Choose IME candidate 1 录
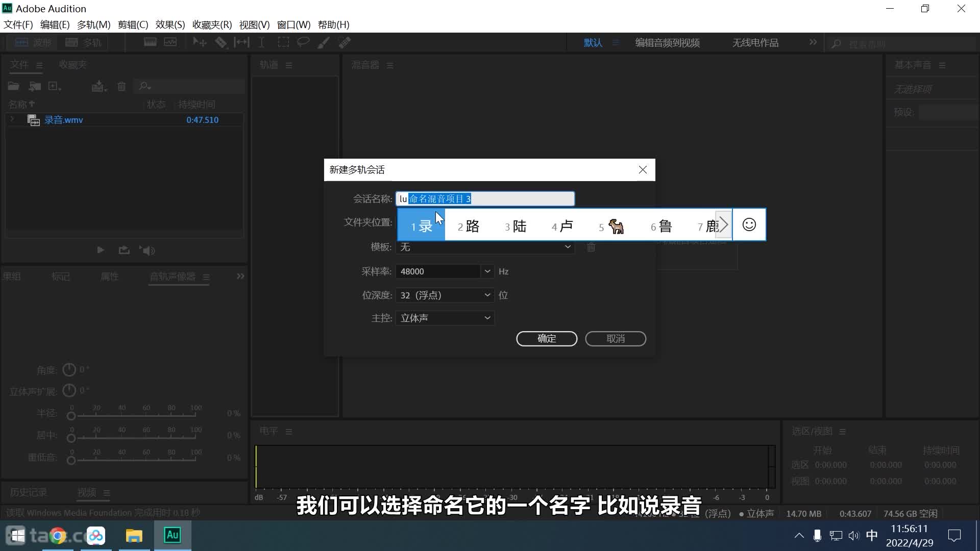Screen dimensions: 980x551 (x=422, y=226)
